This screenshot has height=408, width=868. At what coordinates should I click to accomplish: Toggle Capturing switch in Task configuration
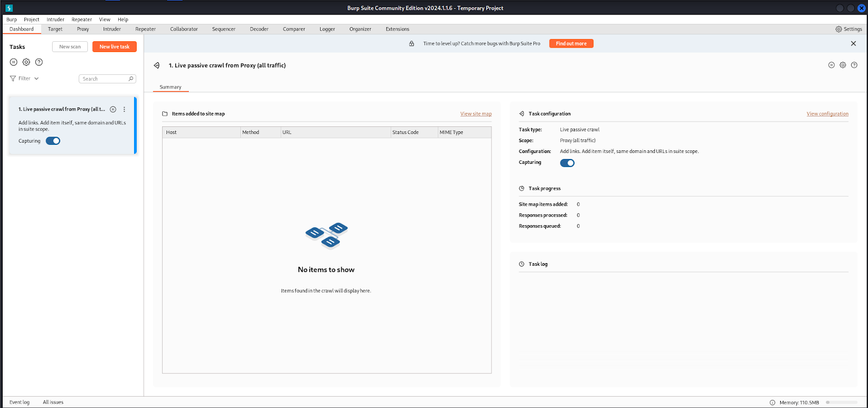(x=567, y=163)
